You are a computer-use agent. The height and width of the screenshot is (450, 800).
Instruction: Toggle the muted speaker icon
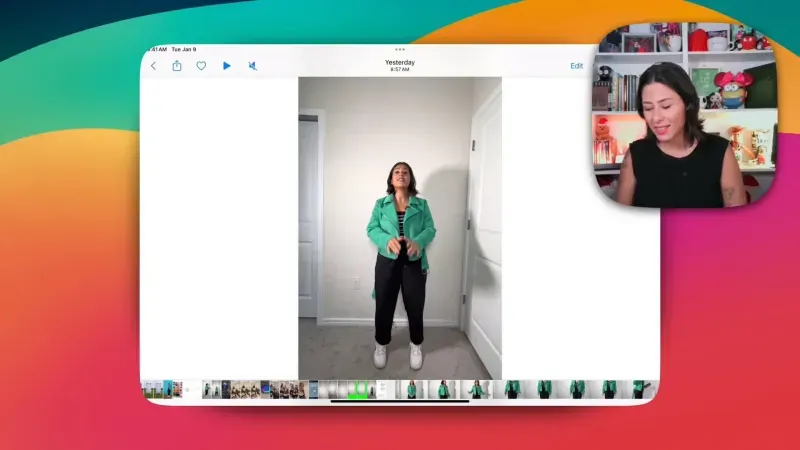(253, 66)
